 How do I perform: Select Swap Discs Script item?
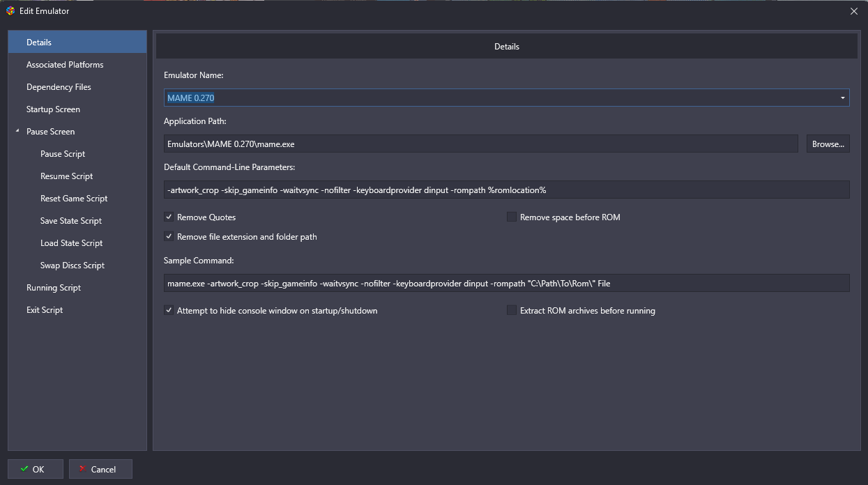click(x=73, y=265)
